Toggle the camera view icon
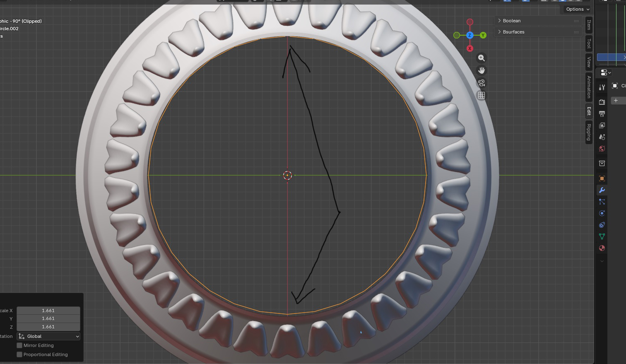 point(481,83)
